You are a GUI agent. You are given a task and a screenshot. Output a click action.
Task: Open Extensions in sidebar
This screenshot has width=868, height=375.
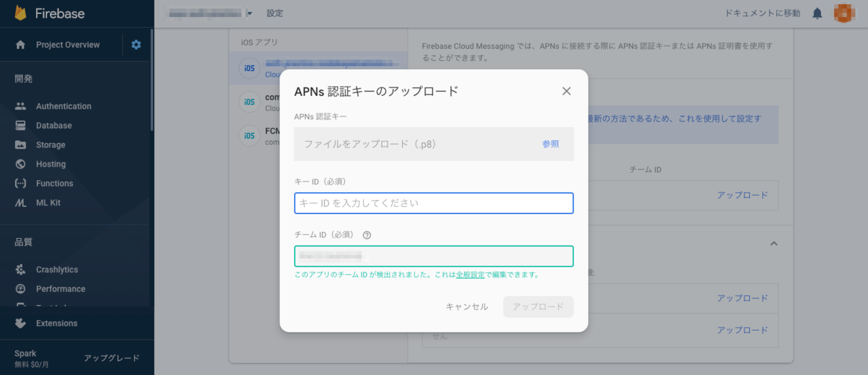[57, 323]
